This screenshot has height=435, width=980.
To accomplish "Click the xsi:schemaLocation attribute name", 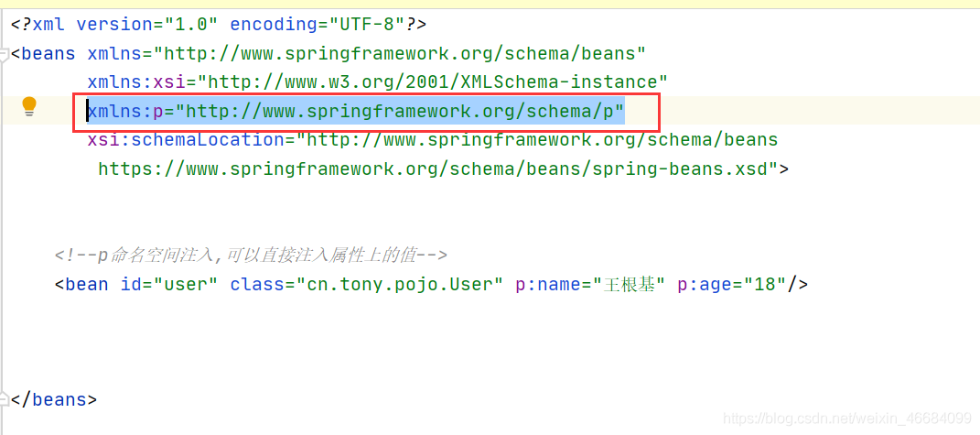I will 186,139.
